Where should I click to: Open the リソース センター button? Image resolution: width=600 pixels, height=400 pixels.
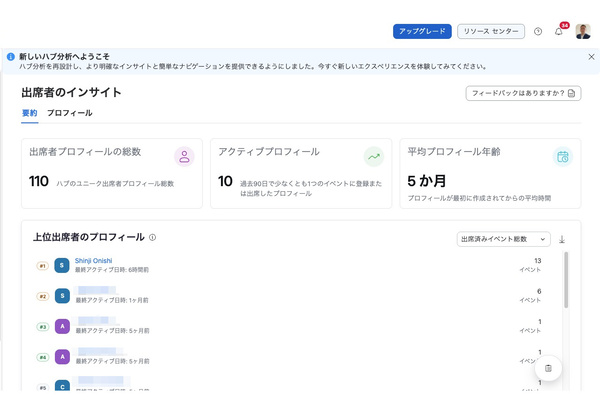pos(491,31)
